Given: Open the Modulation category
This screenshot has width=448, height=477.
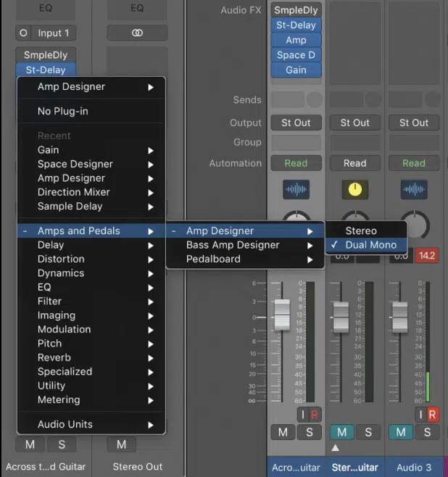Looking at the screenshot, I should (91, 329).
